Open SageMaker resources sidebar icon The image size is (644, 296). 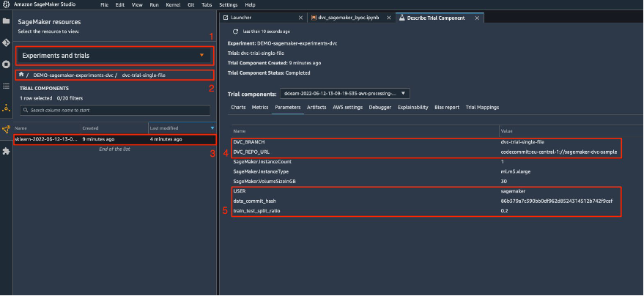pos(6,108)
